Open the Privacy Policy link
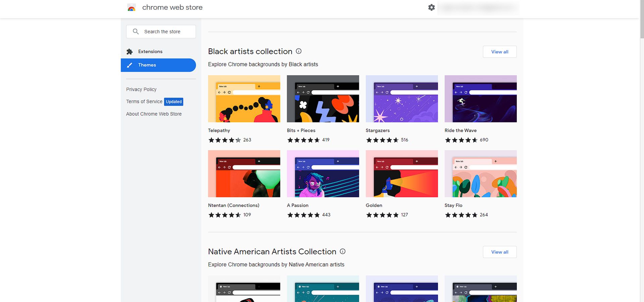This screenshot has width=644, height=302. (141, 89)
